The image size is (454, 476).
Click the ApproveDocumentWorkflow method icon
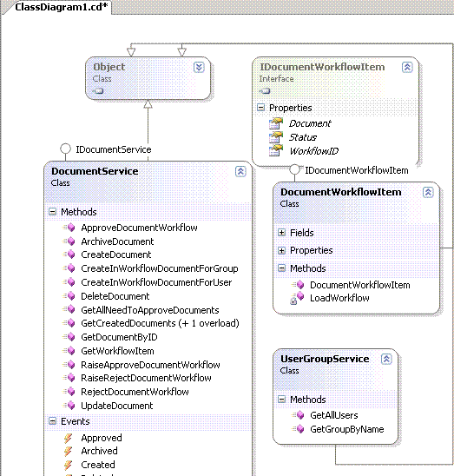tap(69, 228)
